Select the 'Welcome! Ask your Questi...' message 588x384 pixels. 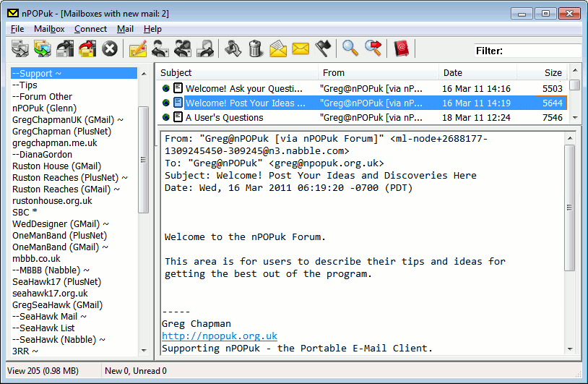pyautogui.click(x=362, y=88)
